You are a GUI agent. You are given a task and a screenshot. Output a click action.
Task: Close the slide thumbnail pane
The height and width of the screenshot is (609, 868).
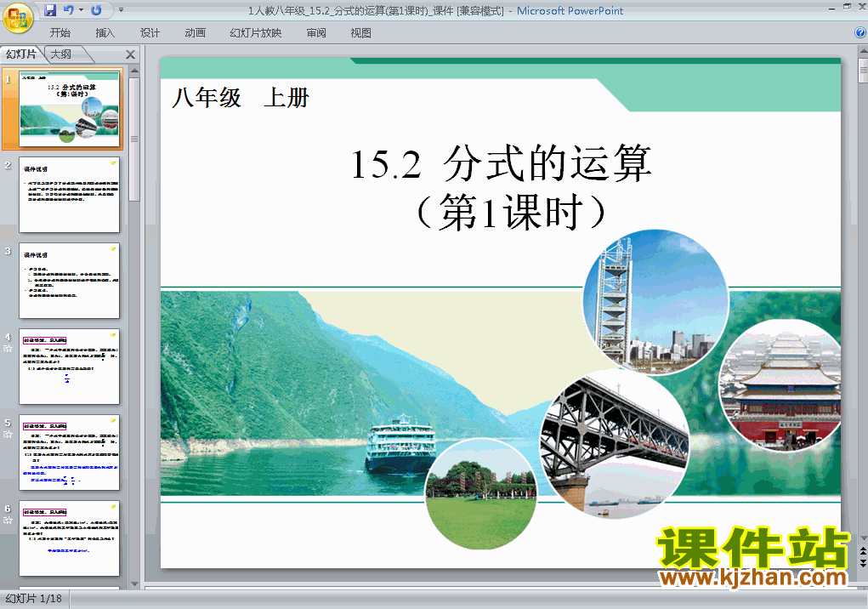pyautogui.click(x=131, y=54)
